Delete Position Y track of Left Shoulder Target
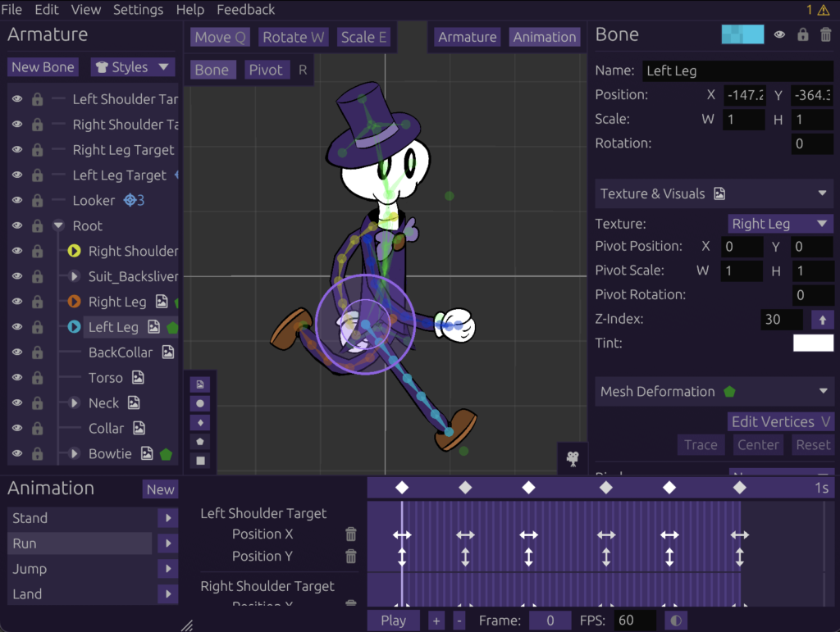Image resolution: width=840 pixels, height=632 pixels. [x=351, y=557]
